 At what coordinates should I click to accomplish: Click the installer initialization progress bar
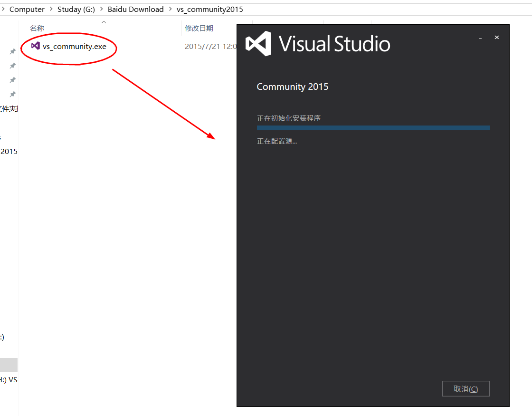tap(373, 128)
